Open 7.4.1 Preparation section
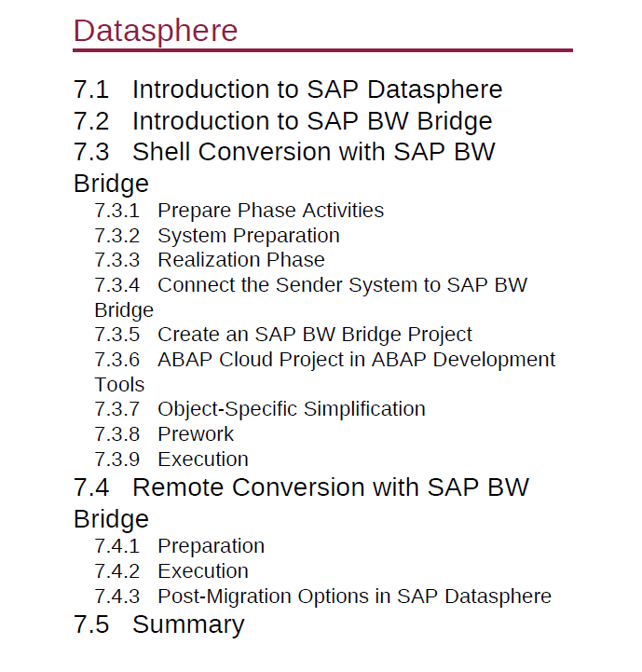The width and height of the screenshot is (642, 672). pos(180,546)
